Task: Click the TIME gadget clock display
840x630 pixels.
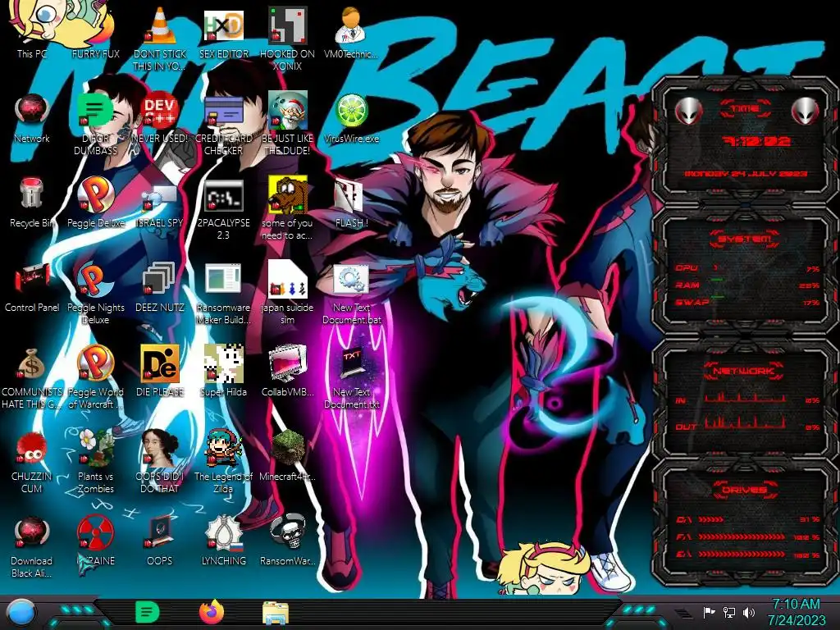Action: point(756,141)
